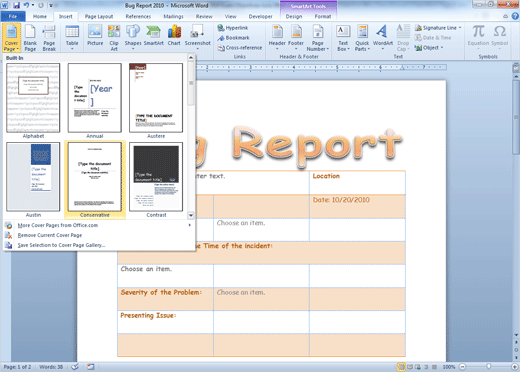The image size is (520, 372).
Task: Insert a Picture from file
Action: coord(95,36)
